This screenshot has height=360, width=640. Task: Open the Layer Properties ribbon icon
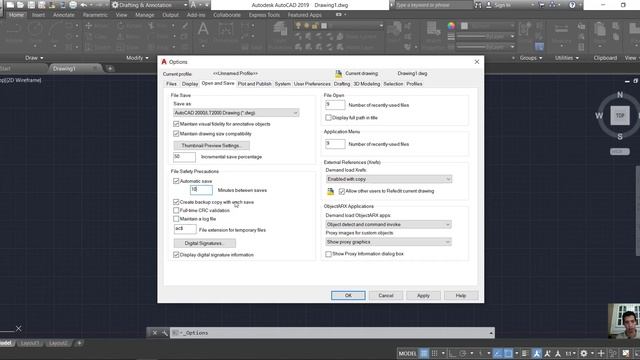280,29
